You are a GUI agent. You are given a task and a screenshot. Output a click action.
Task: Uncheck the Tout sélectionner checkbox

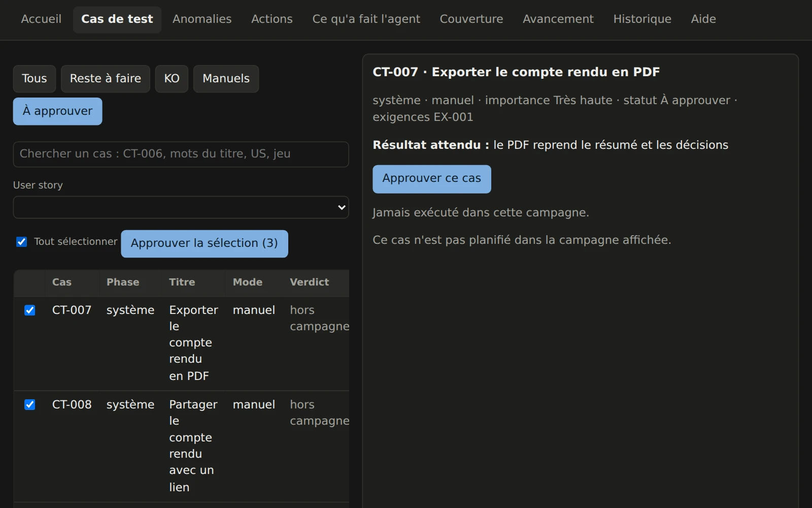pos(21,242)
